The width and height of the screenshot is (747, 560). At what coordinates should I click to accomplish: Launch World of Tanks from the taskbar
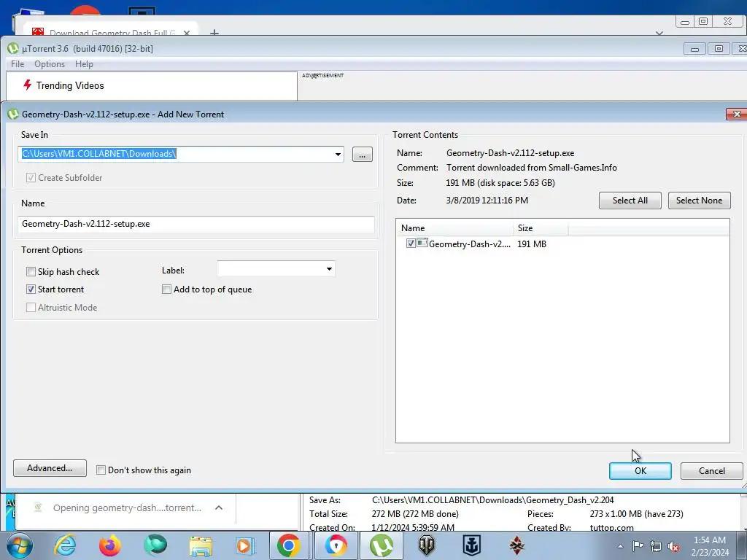coord(427,545)
